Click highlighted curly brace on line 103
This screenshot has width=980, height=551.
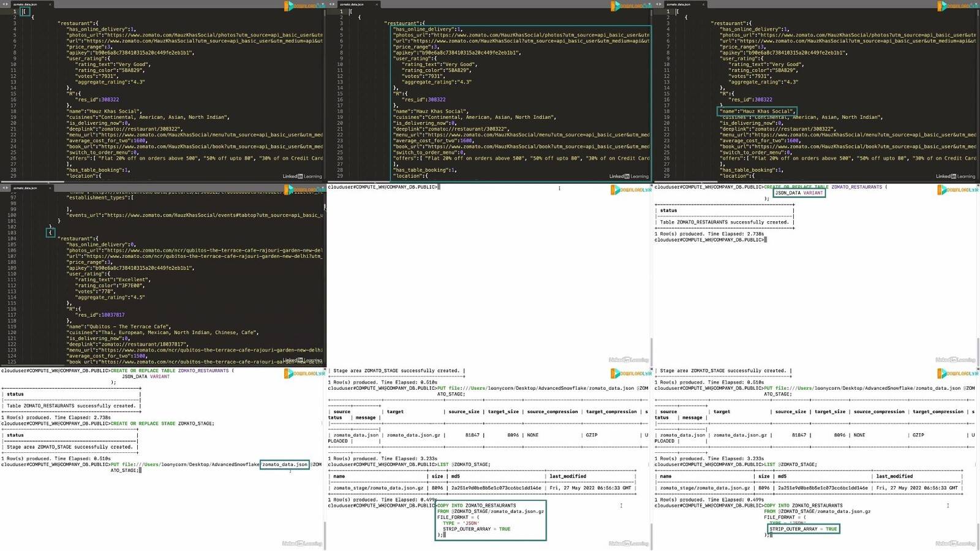click(51, 232)
